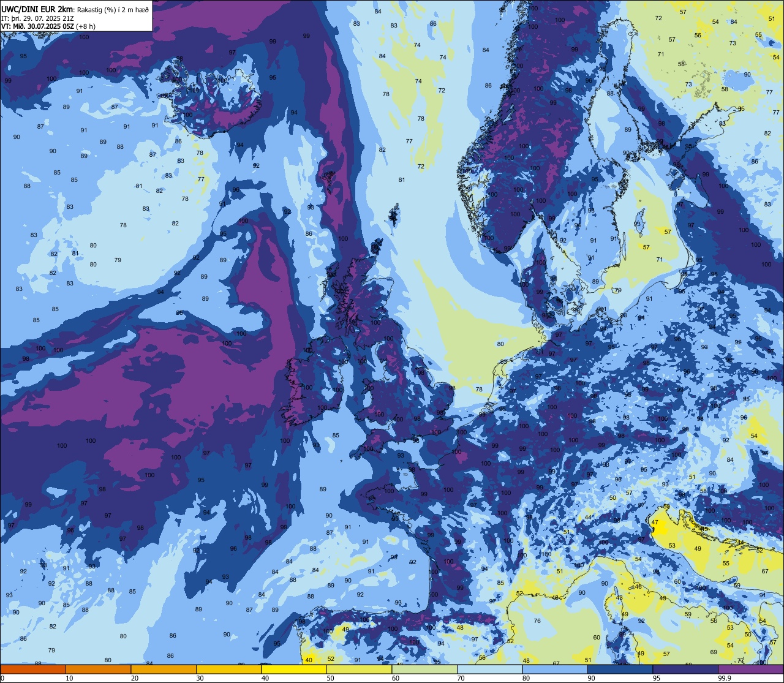
Task: Click the 0–10 dark orange legend swatch
Action: click(33, 669)
